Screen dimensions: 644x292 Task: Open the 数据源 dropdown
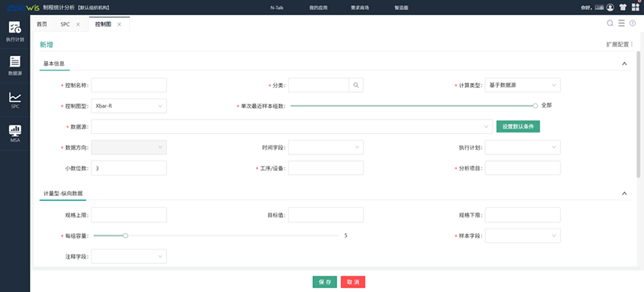(292, 127)
